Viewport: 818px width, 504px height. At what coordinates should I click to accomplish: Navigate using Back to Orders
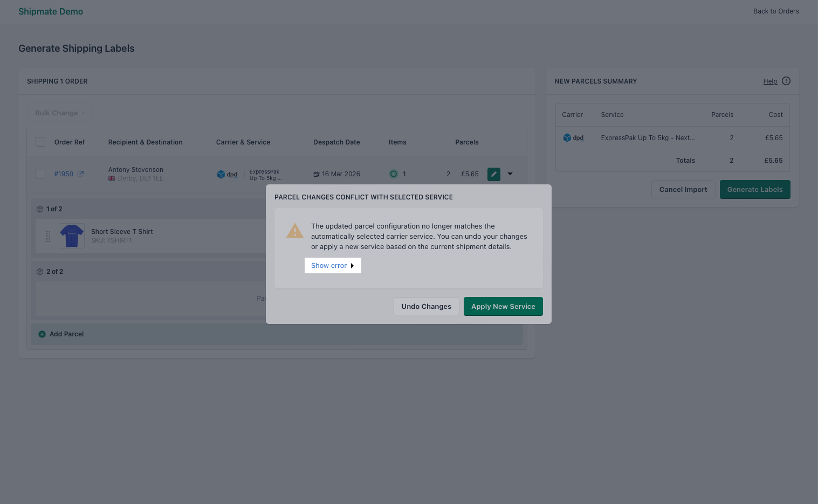click(776, 11)
